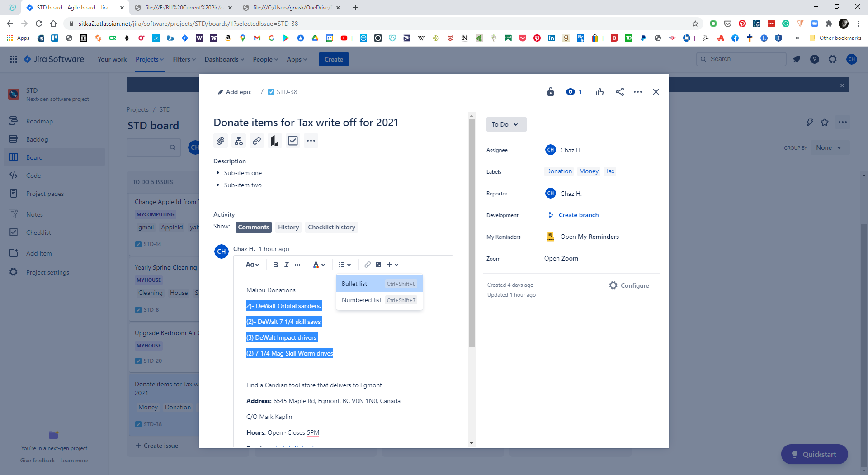
Task: Choose Bullet list from the menu
Action: coord(379,284)
